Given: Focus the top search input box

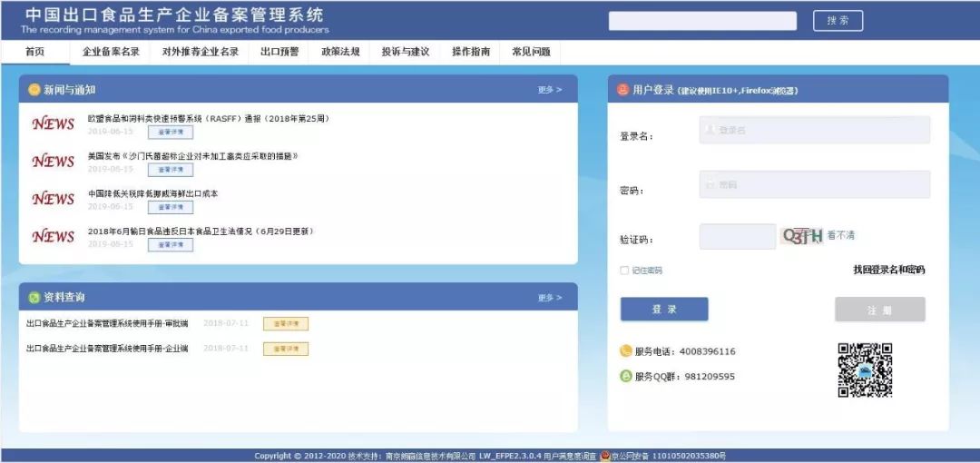Looking at the screenshot, I should coord(702,21).
